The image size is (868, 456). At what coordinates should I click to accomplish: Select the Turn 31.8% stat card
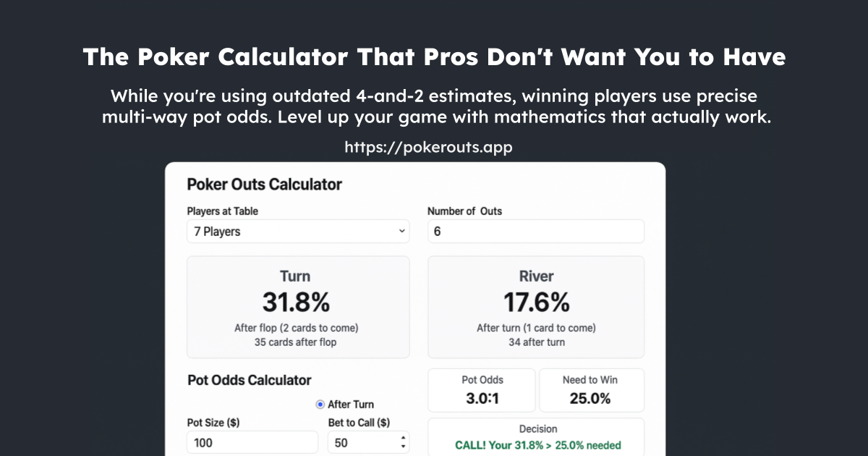(x=297, y=306)
